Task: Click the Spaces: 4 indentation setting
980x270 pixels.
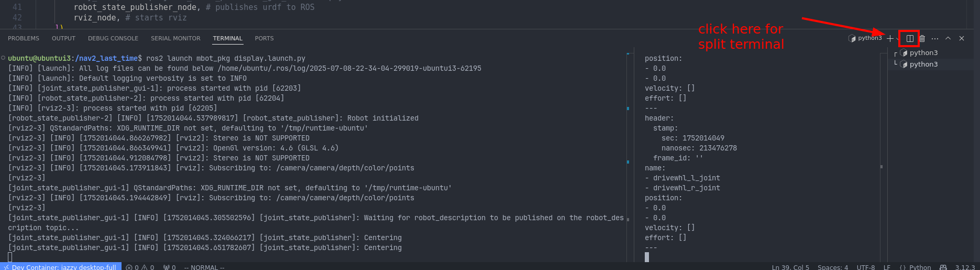Action: pos(833,267)
